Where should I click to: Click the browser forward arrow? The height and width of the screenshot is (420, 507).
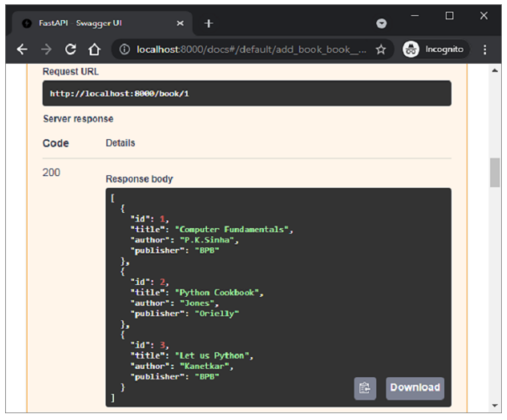tap(46, 50)
